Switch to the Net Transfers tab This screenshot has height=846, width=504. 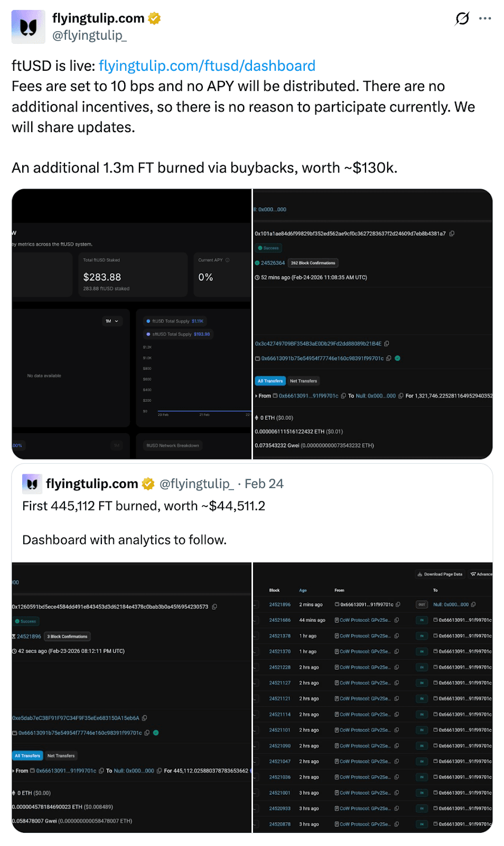[x=304, y=381]
